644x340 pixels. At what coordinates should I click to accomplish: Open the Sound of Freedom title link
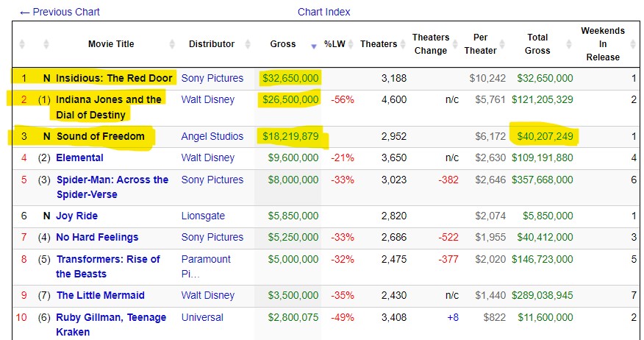(100, 136)
